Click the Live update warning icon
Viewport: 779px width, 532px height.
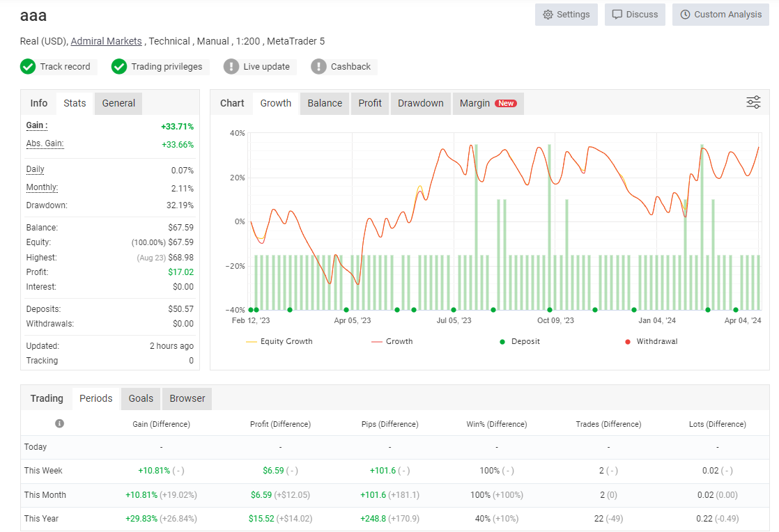pyautogui.click(x=231, y=67)
